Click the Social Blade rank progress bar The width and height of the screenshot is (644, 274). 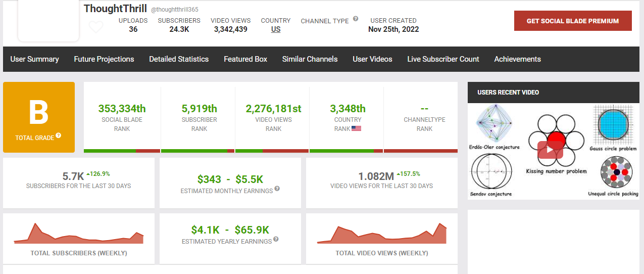point(122,151)
